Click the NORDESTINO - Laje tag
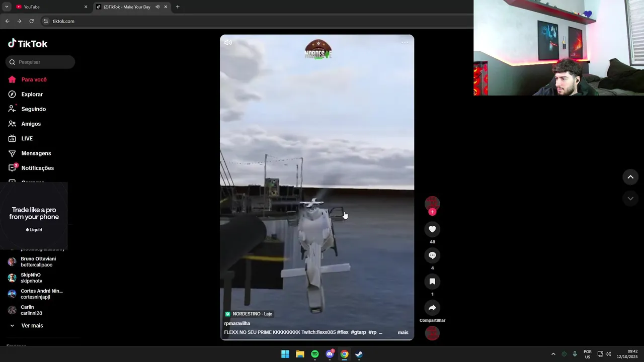This screenshot has height=362, width=644. click(x=249, y=314)
